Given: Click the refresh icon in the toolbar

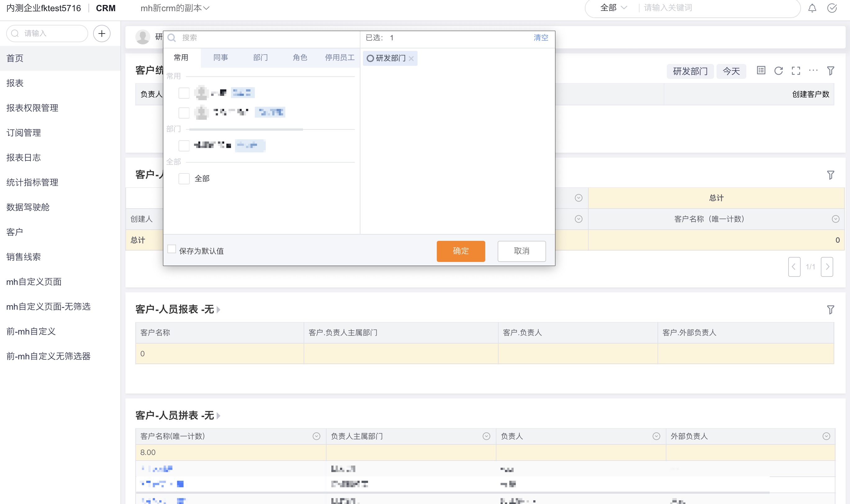Looking at the screenshot, I should tap(779, 71).
